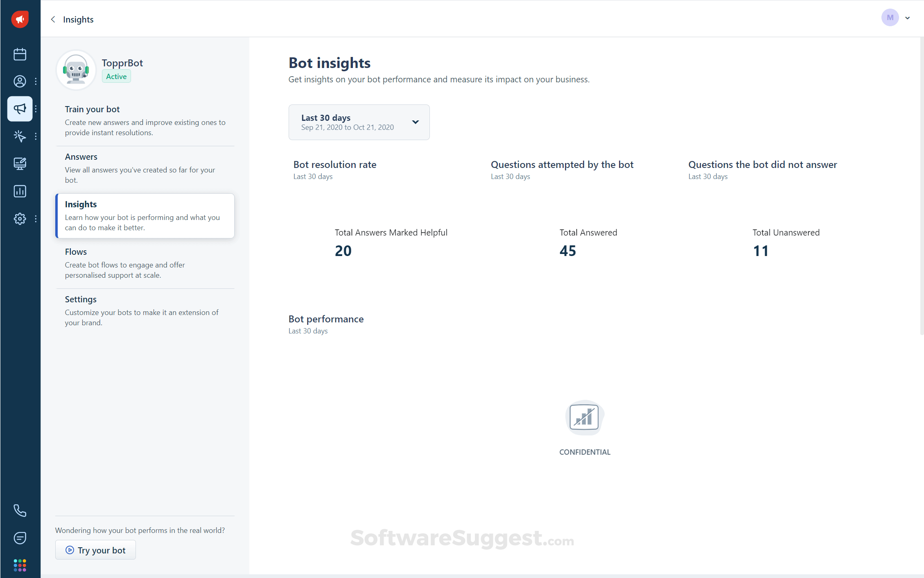The image size is (924, 578).
Task: Open the chat bubble icon
Action: pyautogui.click(x=20, y=538)
